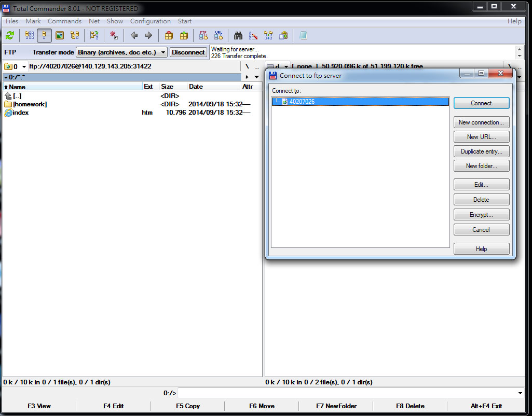Open the Multi-Rename tool icon
The image size is (532, 416).
click(x=253, y=35)
